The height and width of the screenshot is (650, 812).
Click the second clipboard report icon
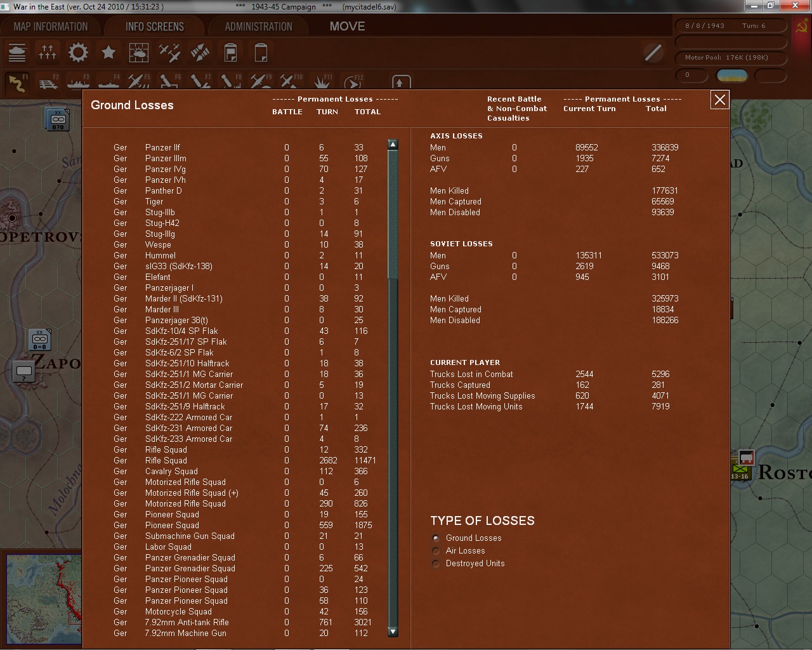pos(261,53)
